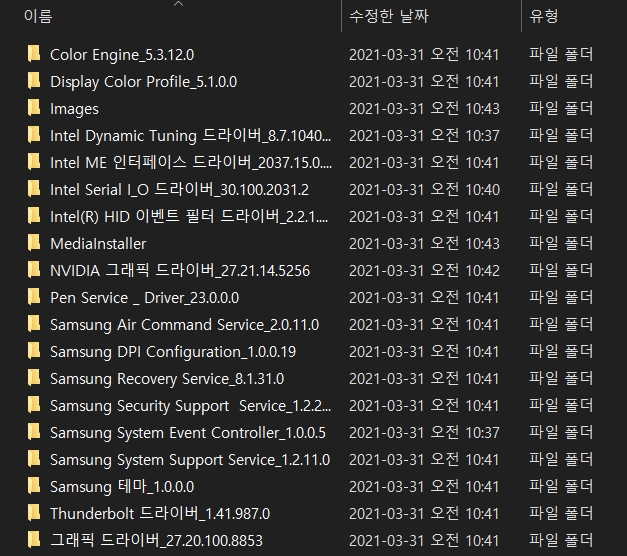Select Intel Dynamic Tuning 드라이버_8.7.1040 name
This screenshot has width=627, height=556.
click(191, 136)
